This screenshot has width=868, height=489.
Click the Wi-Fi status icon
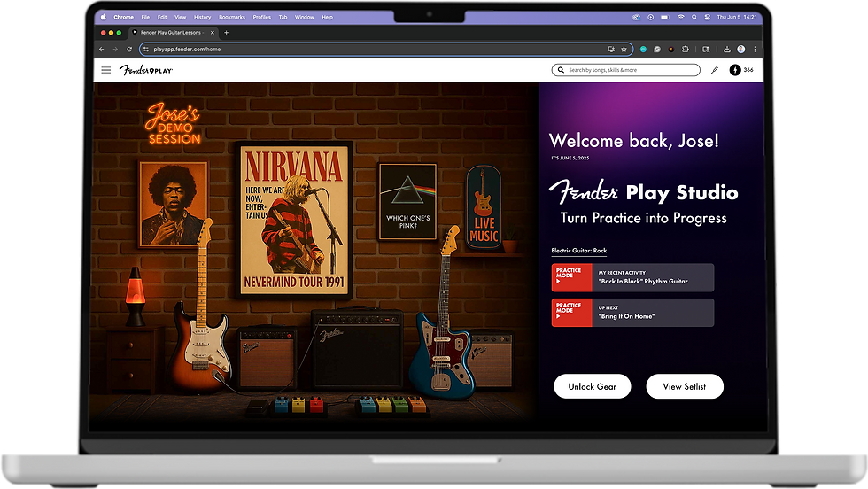681,17
